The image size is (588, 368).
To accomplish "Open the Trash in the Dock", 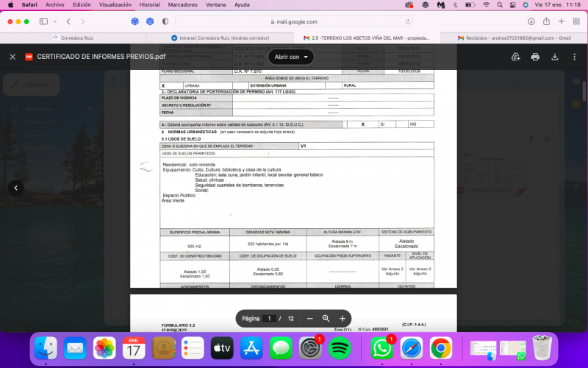I will click(542, 347).
